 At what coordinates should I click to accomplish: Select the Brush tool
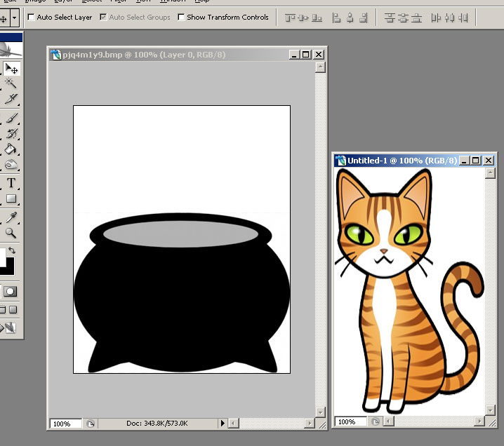(x=11, y=119)
